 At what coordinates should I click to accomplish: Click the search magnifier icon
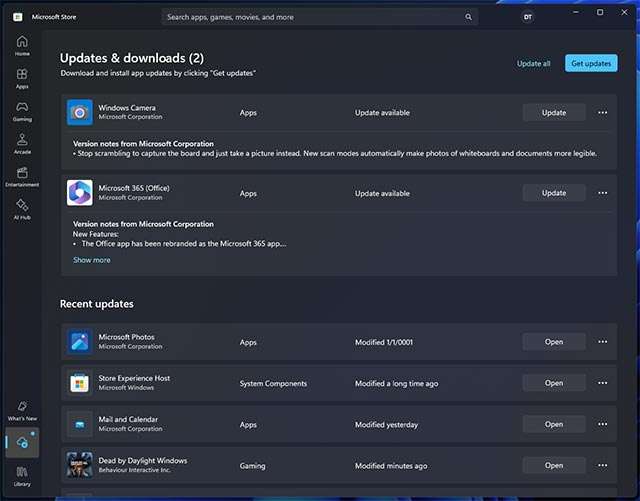pos(469,17)
